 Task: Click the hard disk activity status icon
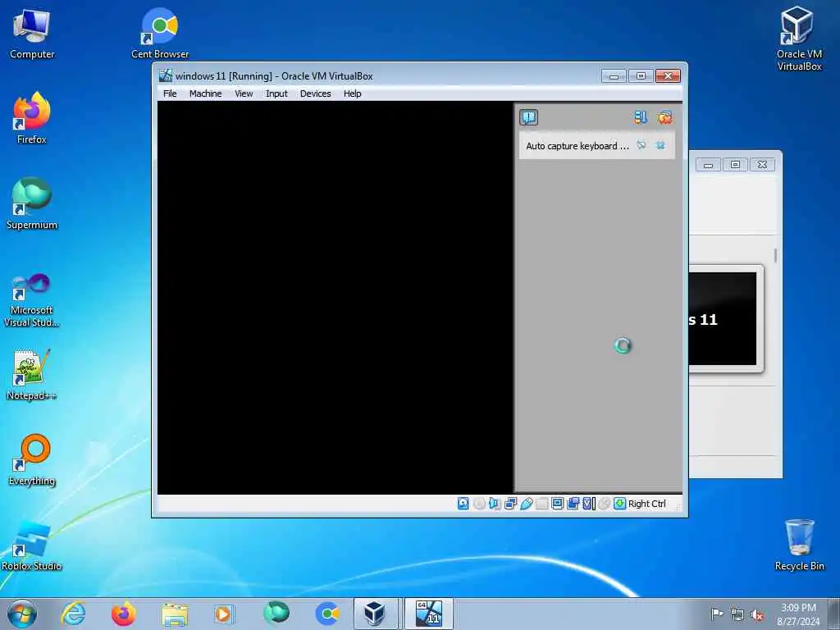(463, 504)
